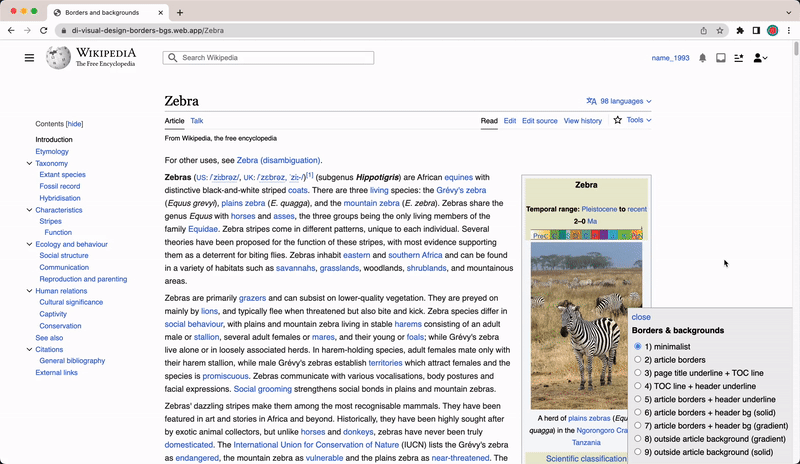This screenshot has width=800, height=464.
Task: Click the share page icon
Action: [704, 31]
